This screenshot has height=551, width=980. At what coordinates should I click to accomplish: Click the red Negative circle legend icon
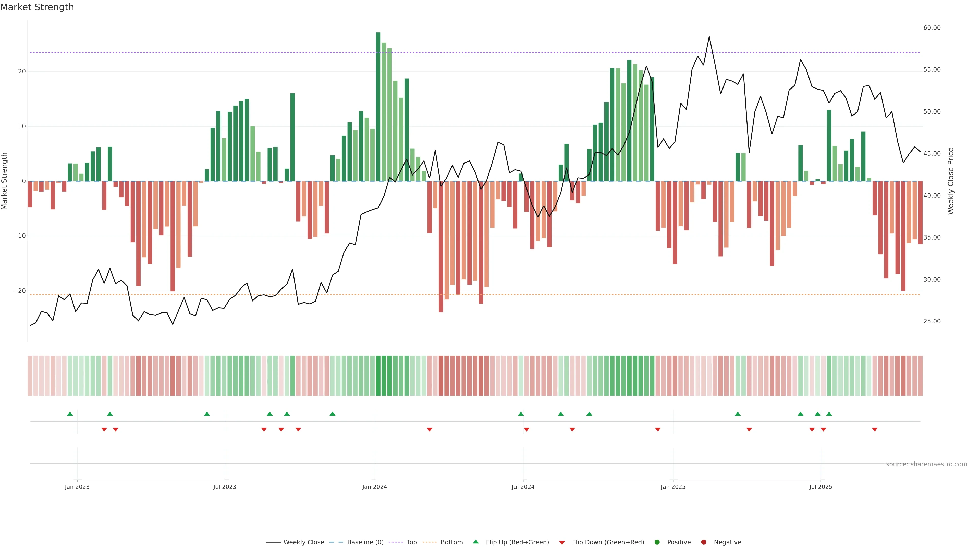click(x=703, y=542)
